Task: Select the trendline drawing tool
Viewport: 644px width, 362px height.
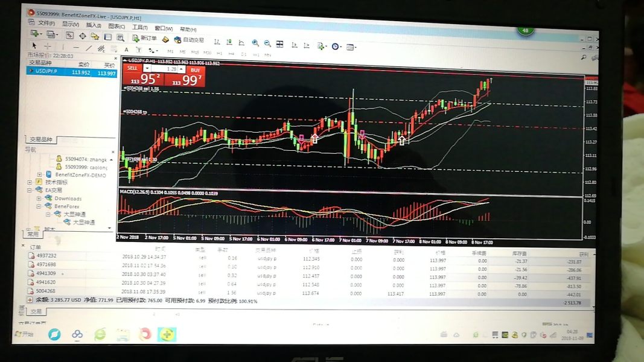Action: [88, 48]
